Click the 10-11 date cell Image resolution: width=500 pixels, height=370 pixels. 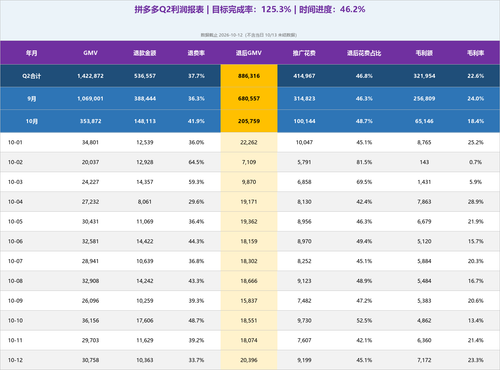[x=15, y=340]
